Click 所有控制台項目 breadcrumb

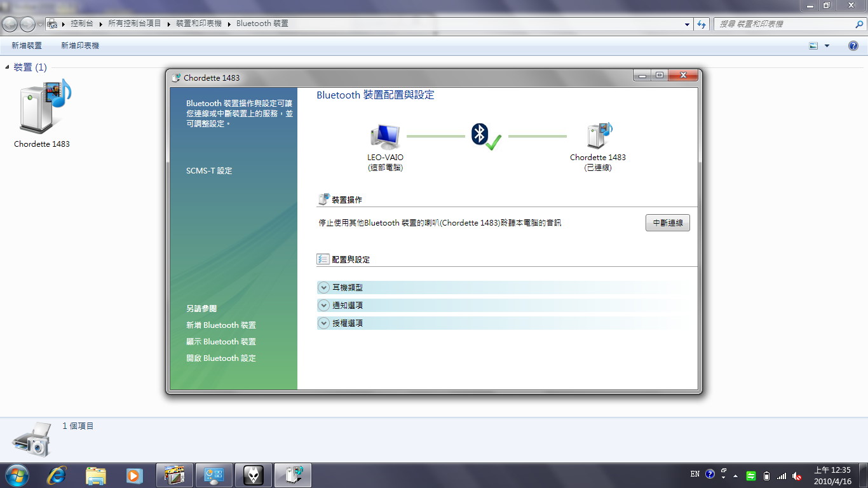pyautogui.click(x=135, y=24)
